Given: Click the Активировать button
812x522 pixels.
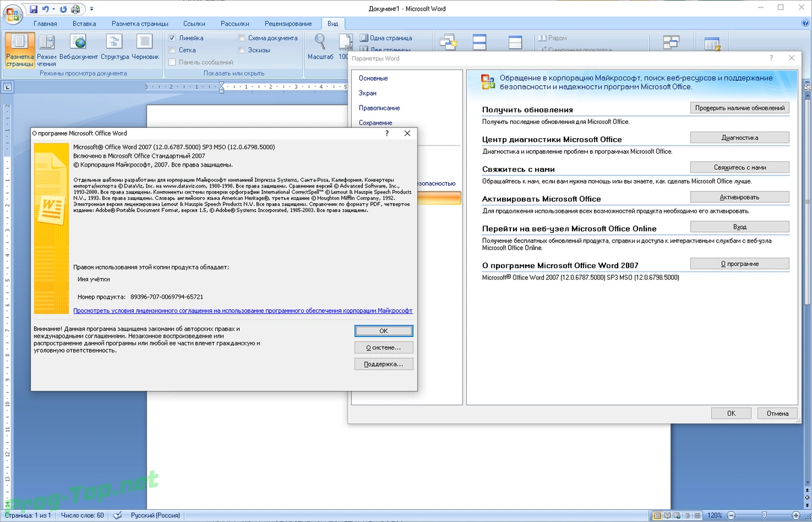Looking at the screenshot, I should (740, 197).
